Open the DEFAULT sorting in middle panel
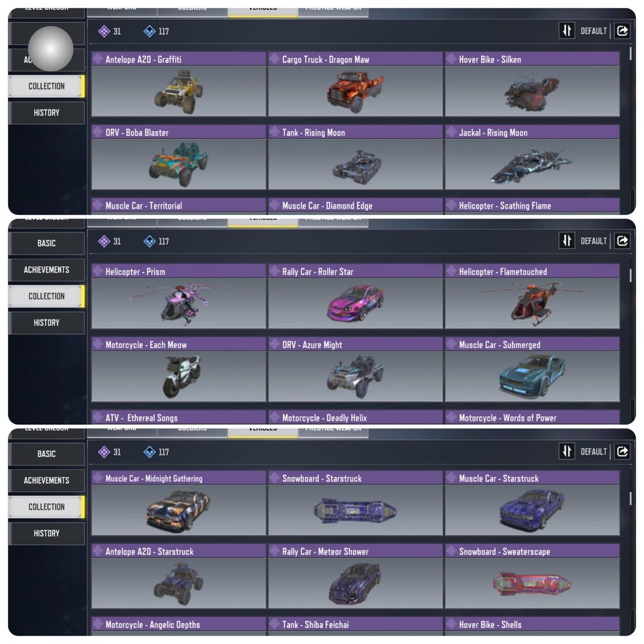This screenshot has width=644, height=644. coord(593,241)
